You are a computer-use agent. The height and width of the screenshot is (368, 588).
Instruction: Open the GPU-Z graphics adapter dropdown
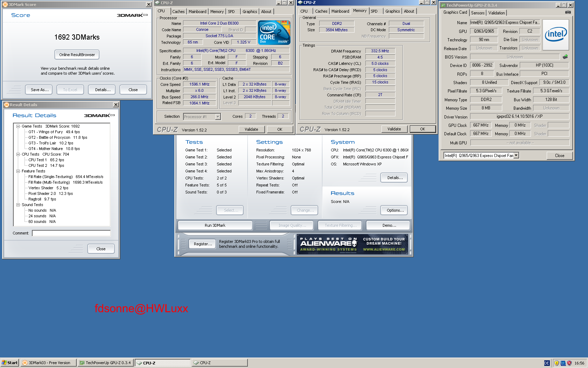(x=516, y=155)
